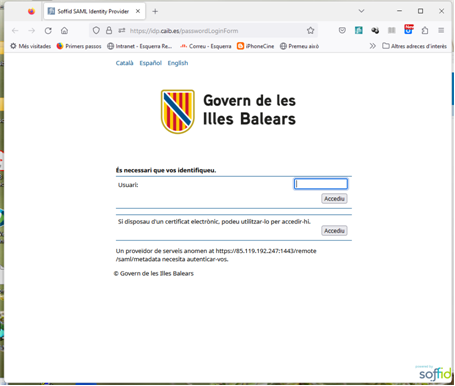The width and height of the screenshot is (455, 386).
Task: Select the Soffid SAML Identity Provider tab
Action: point(94,11)
